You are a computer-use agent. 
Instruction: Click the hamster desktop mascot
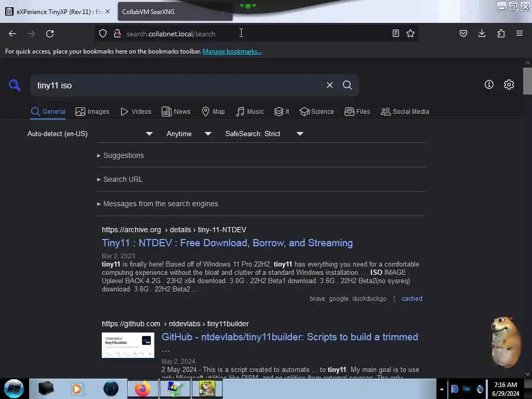point(506,342)
